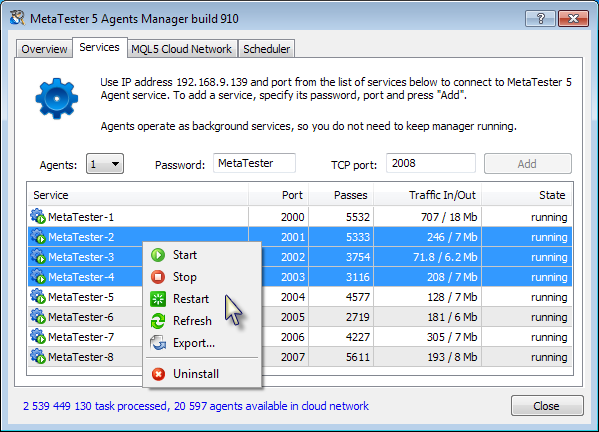Select the MetaTester-2 service name

81,237
